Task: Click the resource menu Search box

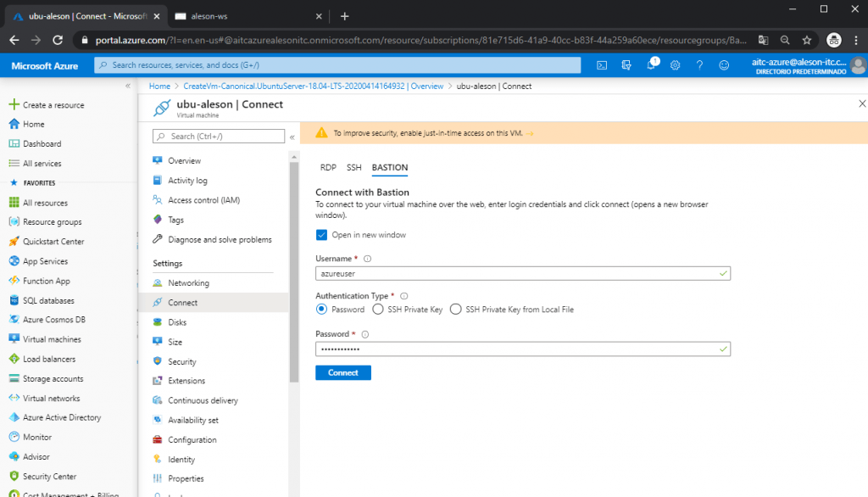Action: click(219, 137)
